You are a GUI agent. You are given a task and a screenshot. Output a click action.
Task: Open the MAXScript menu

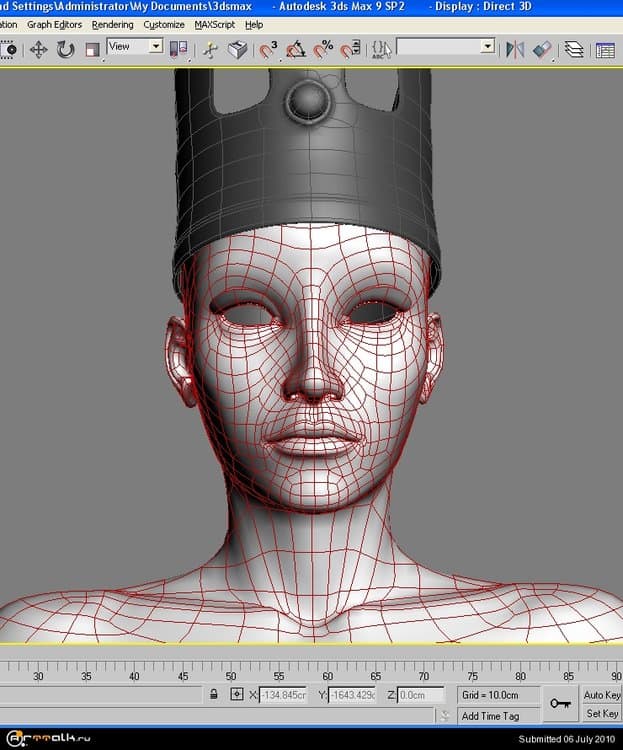pyautogui.click(x=214, y=24)
